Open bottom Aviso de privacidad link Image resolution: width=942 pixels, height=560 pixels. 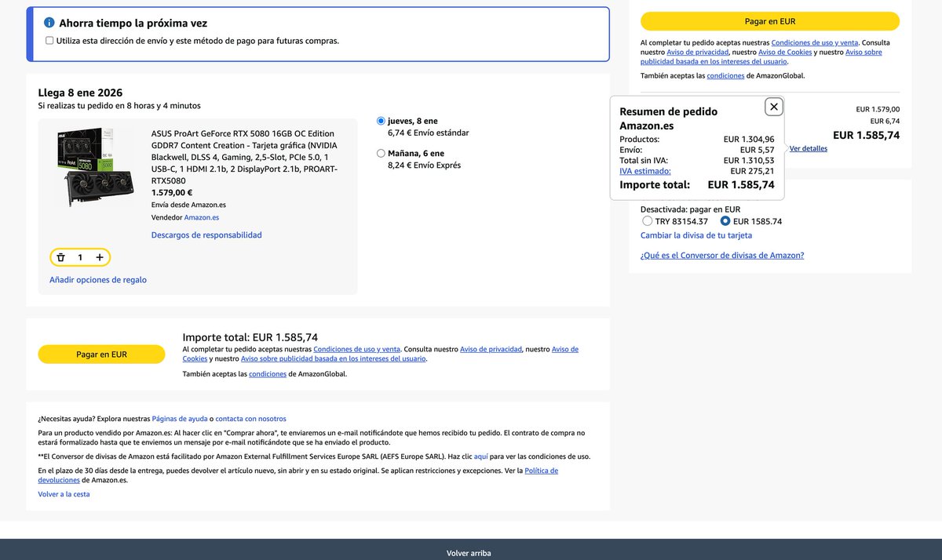(491, 349)
